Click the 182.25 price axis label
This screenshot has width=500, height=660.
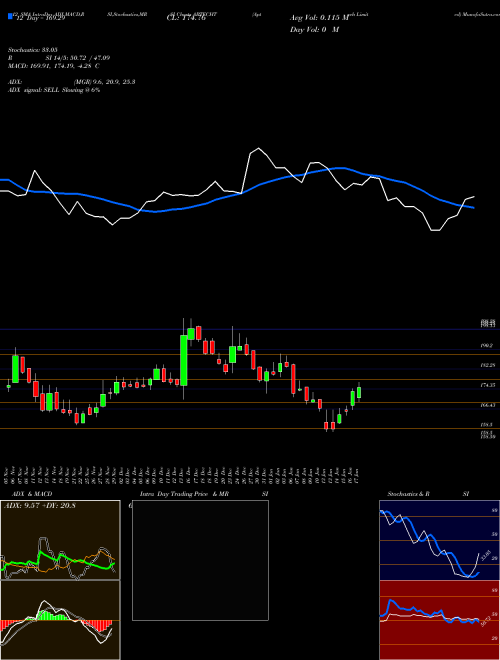(488, 365)
